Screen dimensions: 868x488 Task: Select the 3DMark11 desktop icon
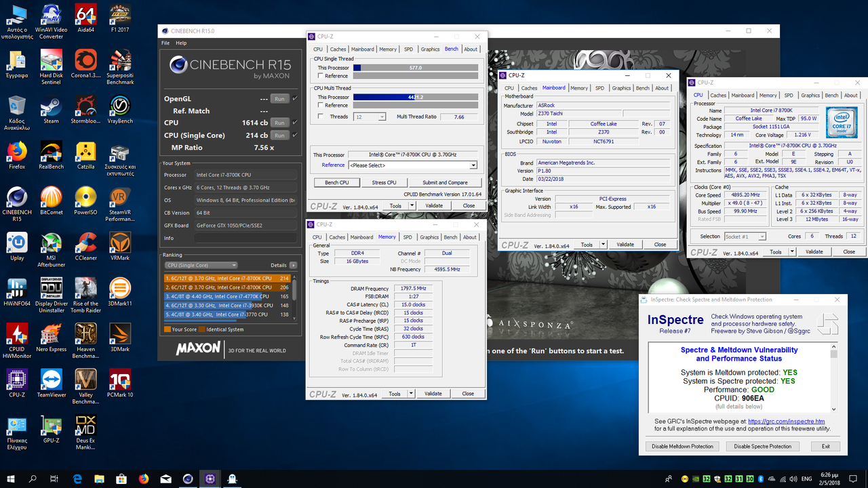click(x=120, y=293)
